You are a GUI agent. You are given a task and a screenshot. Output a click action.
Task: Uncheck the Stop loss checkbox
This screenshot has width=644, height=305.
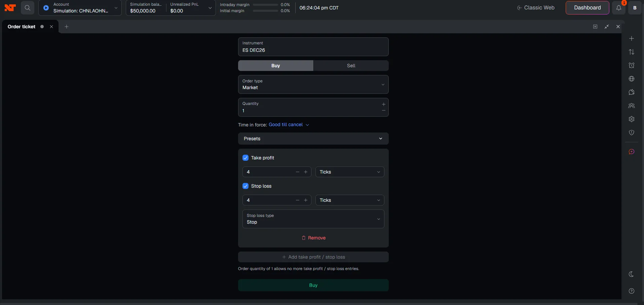245,186
